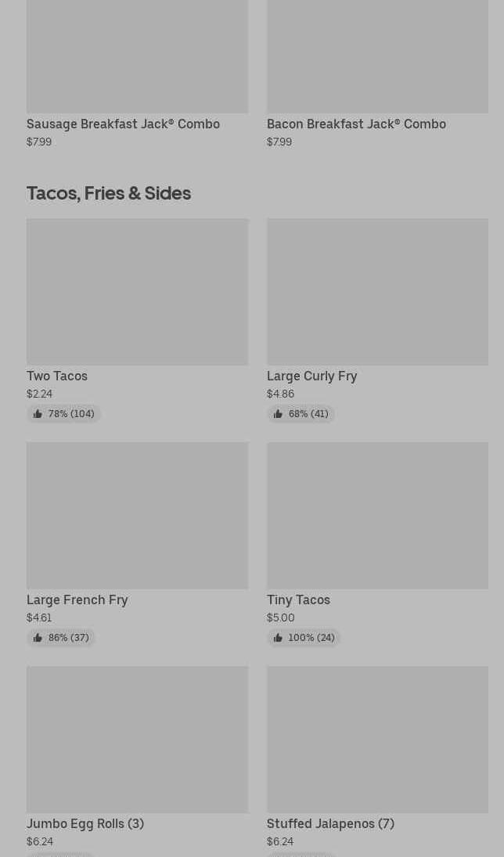This screenshot has width=504, height=857.
Task: Click the Jumbo Egg Rolls (3) name
Action: click(x=85, y=823)
